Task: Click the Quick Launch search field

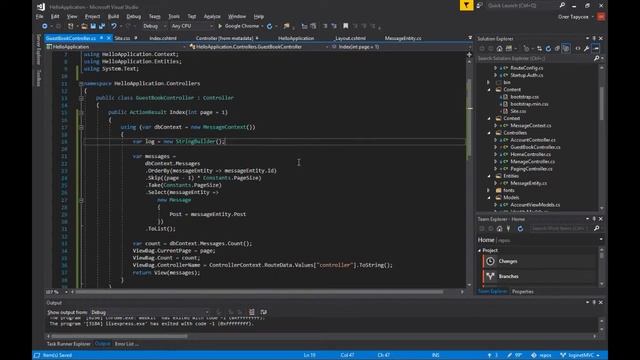Action: pyautogui.click(x=522, y=6)
